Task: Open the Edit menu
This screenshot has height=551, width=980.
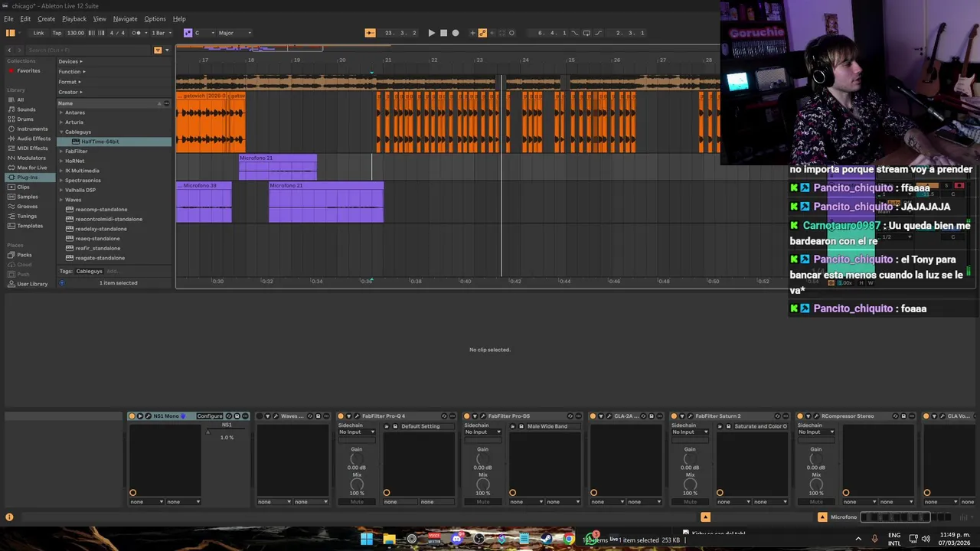Action: click(25, 18)
